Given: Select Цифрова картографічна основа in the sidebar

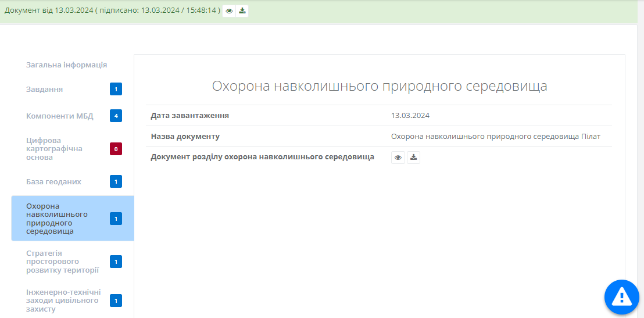Looking at the screenshot, I should click(x=54, y=149).
